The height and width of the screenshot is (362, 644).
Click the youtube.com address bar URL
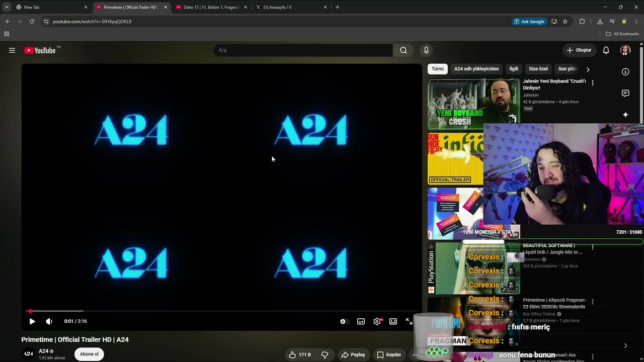92,22
